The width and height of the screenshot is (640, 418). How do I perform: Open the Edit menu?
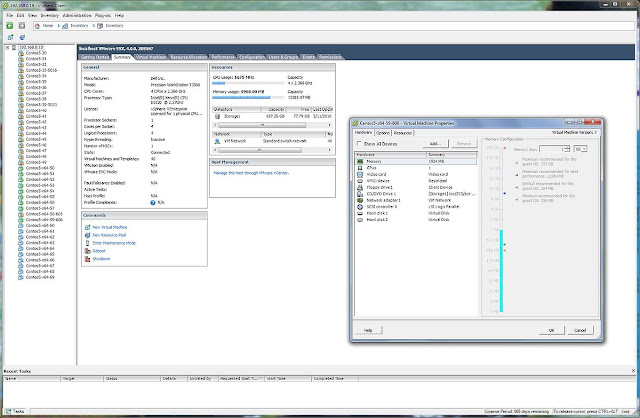pos(20,16)
